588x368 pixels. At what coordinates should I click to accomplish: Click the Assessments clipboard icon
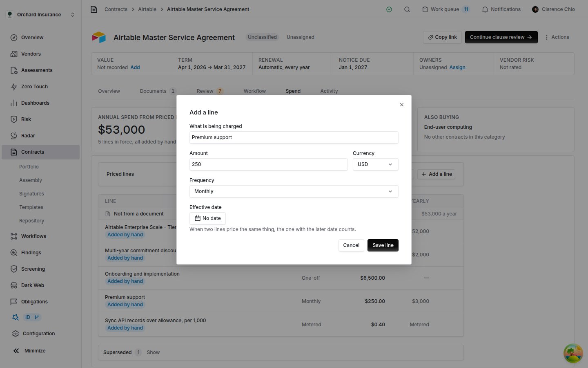14,70
